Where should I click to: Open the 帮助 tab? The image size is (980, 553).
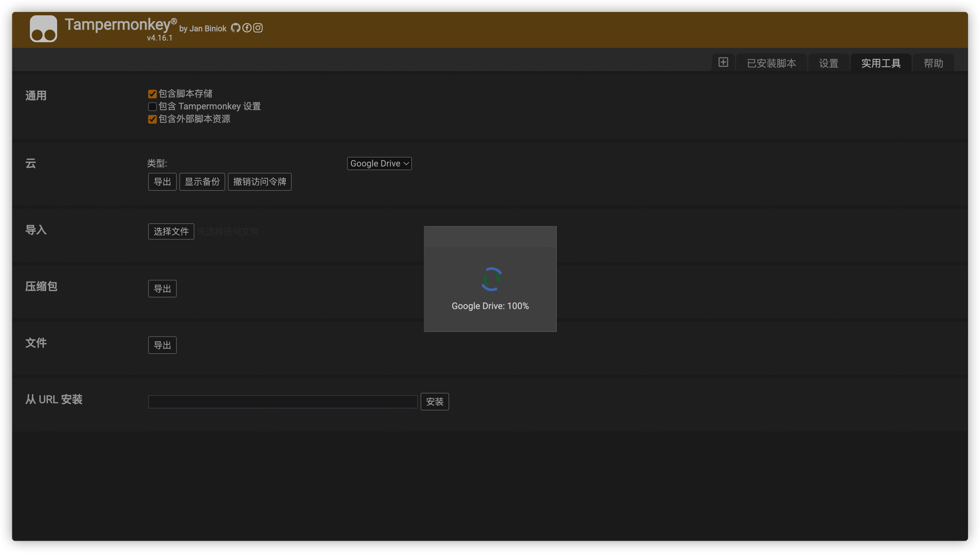[x=933, y=63]
